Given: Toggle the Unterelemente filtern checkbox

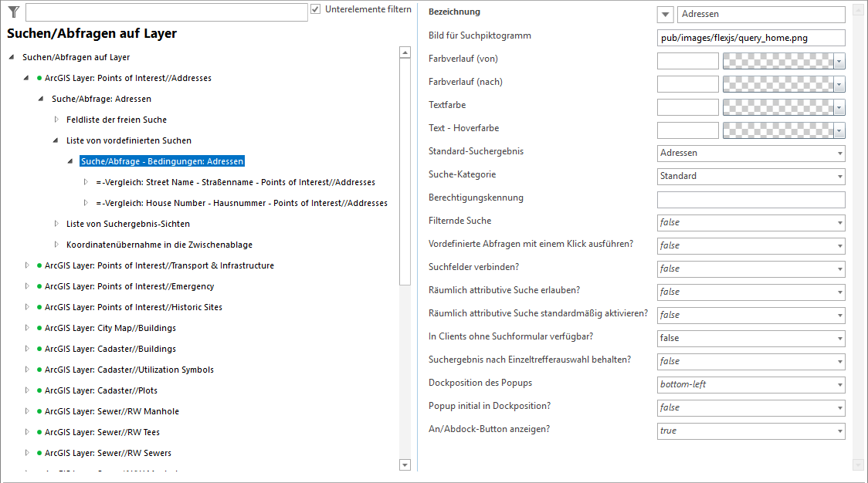Looking at the screenshot, I should click(315, 9).
